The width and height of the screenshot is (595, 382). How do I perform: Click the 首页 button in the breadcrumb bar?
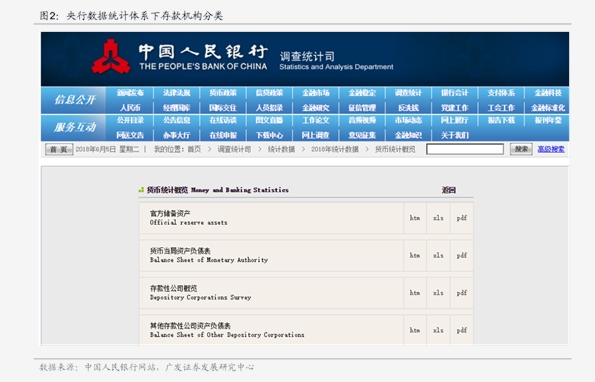pyautogui.click(x=59, y=149)
